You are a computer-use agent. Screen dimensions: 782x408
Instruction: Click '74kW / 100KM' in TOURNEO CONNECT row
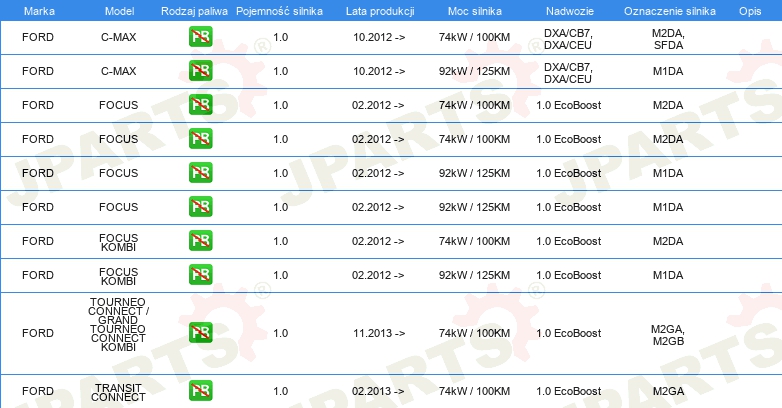474,333
